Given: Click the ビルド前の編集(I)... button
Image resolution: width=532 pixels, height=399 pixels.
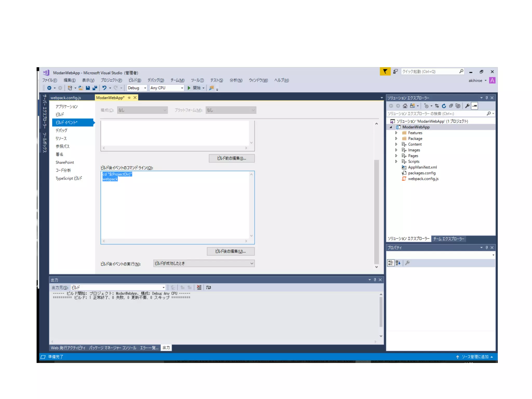Looking at the screenshot, I should pos(231,158).
